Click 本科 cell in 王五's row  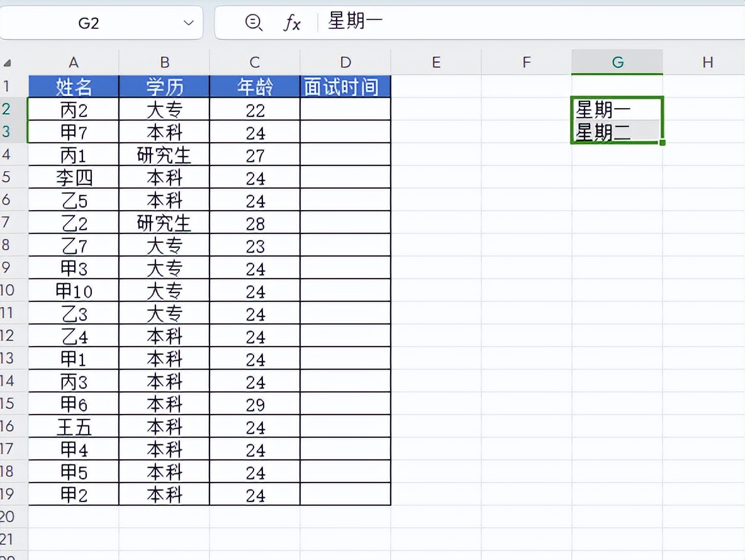164,426
